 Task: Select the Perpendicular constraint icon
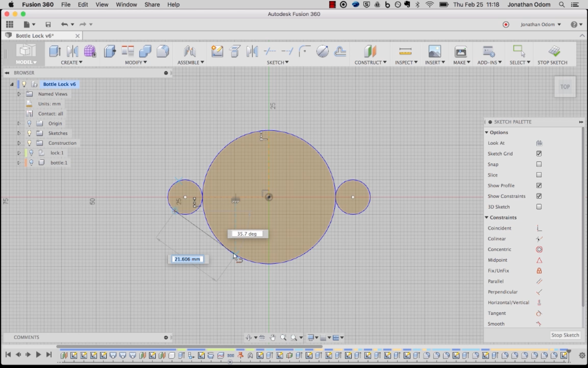pos(539,292)
